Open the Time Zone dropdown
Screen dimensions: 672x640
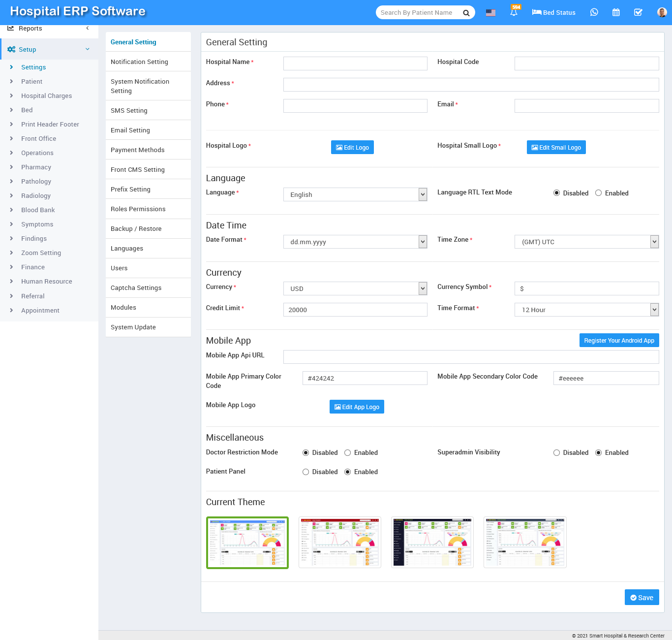pos(586,242)
